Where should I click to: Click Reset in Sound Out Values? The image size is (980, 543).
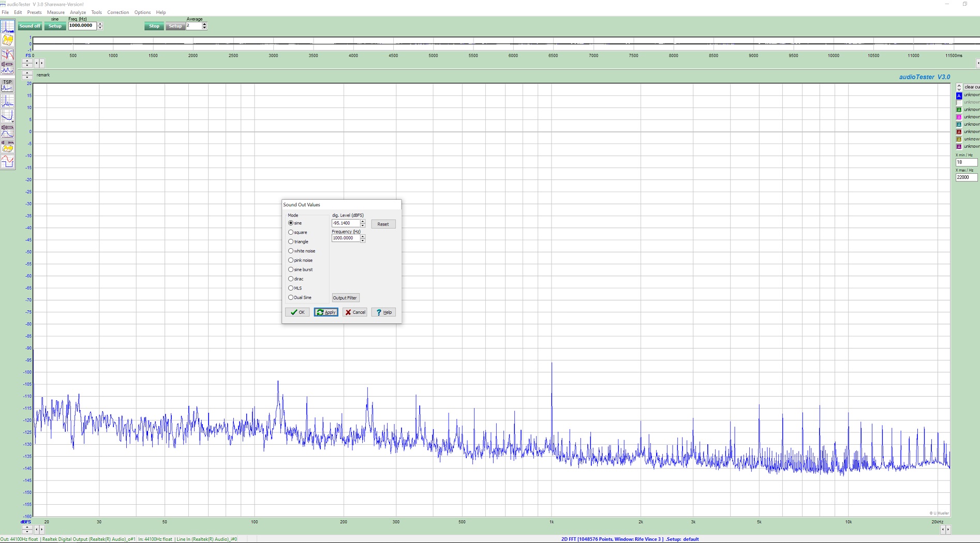click(x=383, y=224)
